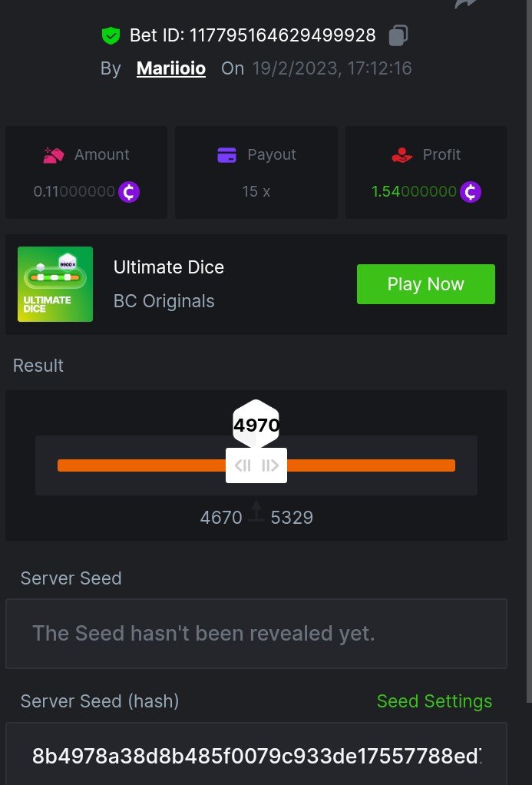532x785 pixels.
Task: Click the hexagon result marker 4970
Action: (256, 424)
